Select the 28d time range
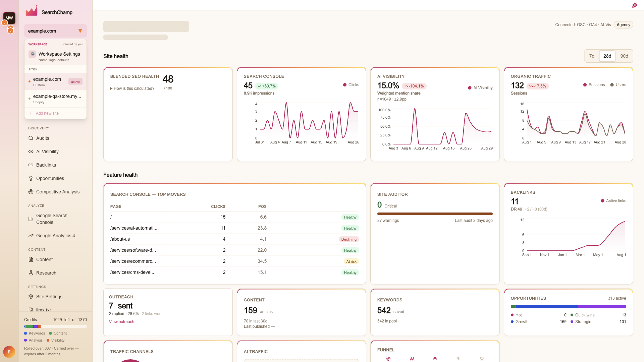The image size is (644, 362). pyautogui.click(x=607, y=56)
